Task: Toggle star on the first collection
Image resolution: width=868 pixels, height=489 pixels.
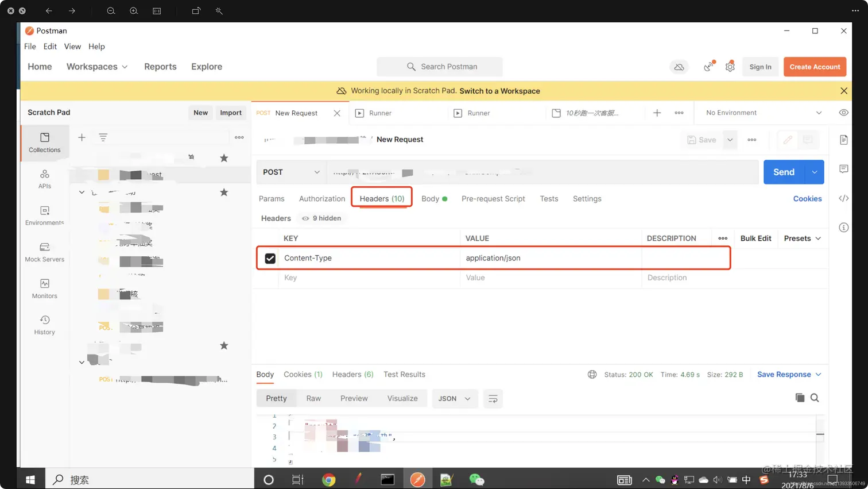Action: pos(224,158)
